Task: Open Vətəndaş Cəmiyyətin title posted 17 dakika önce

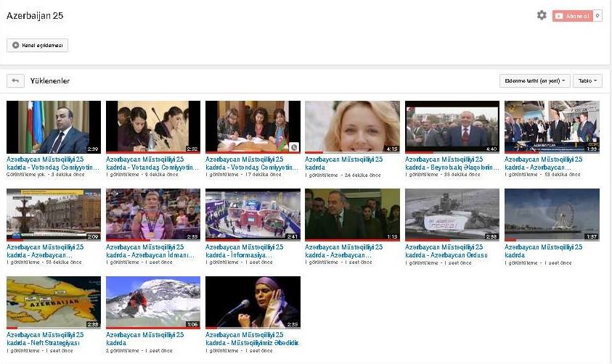Action: click(x=252, y=163)
